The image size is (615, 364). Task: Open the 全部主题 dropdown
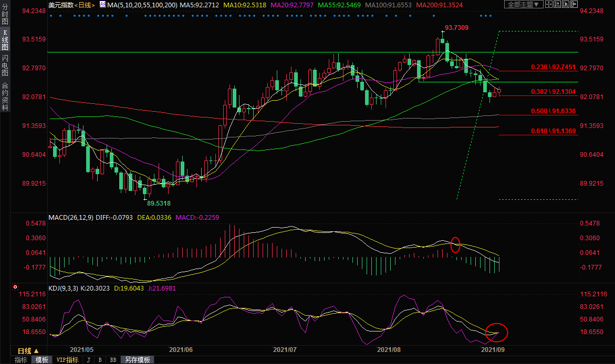(x=524, y=4)
